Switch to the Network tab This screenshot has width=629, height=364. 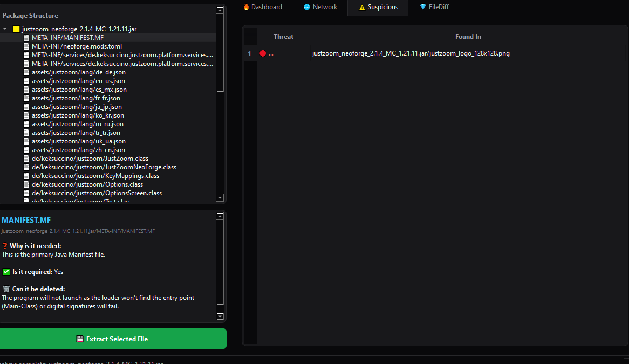pos(320,7)
